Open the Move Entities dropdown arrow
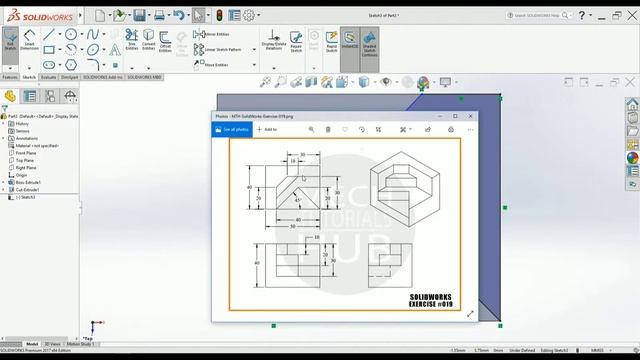The width and height of the screenshot is (640, 360). [254, 65]
